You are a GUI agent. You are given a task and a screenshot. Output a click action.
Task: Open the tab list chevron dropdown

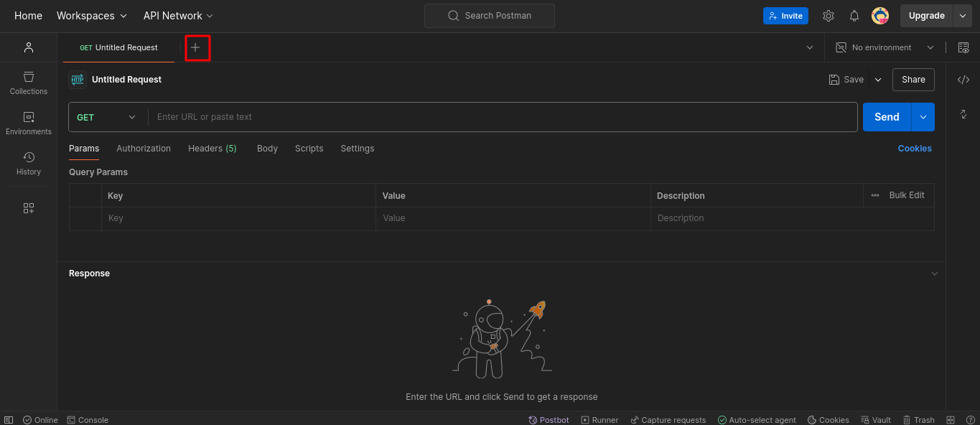810,47
